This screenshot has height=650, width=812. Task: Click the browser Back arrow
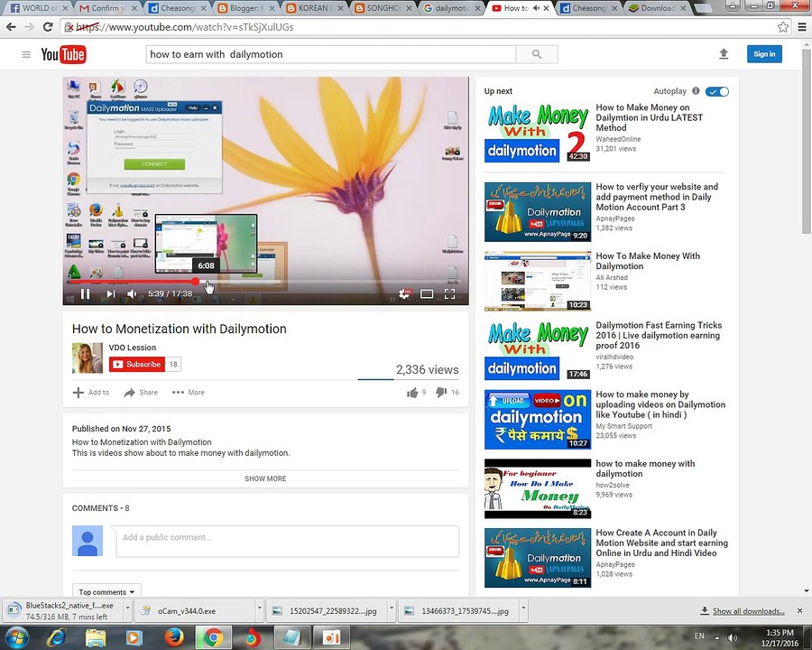[11, 27]
